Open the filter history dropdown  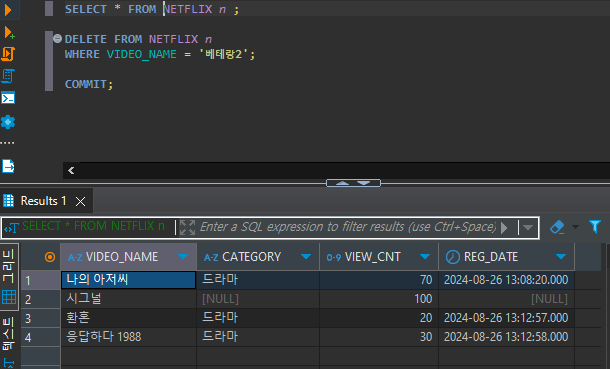tap(528, 227)
